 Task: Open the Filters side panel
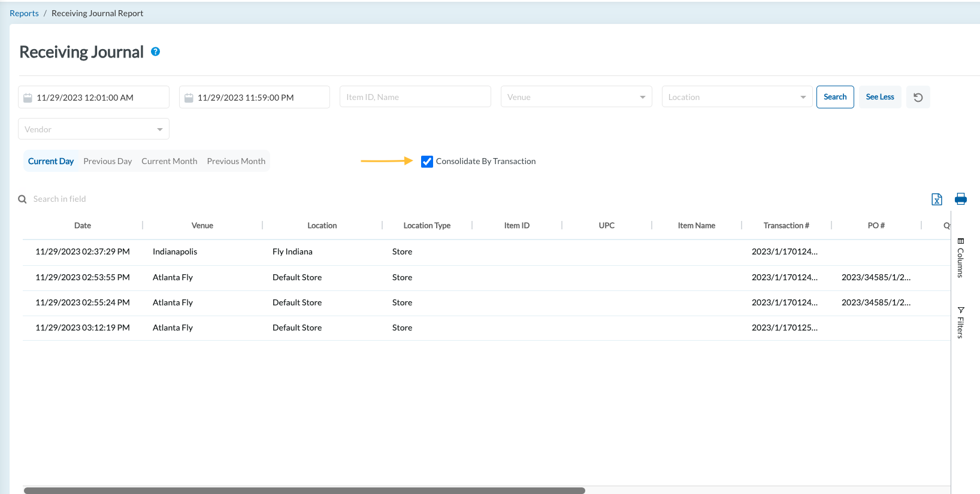960,323
